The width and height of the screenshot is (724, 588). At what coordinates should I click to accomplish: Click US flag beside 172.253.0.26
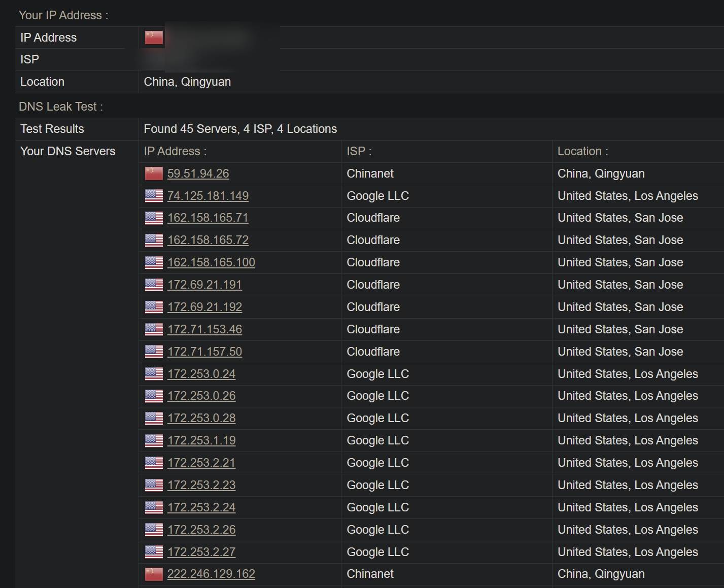click(x=154, y=396)
